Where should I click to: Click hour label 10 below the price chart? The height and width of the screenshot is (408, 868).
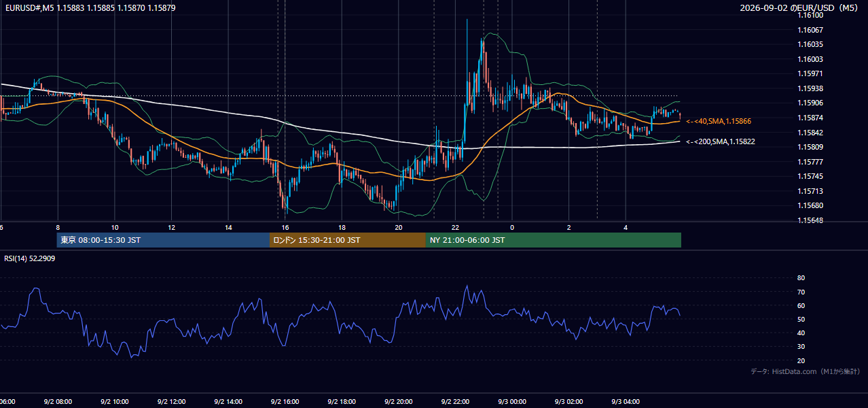pos(115,227)
